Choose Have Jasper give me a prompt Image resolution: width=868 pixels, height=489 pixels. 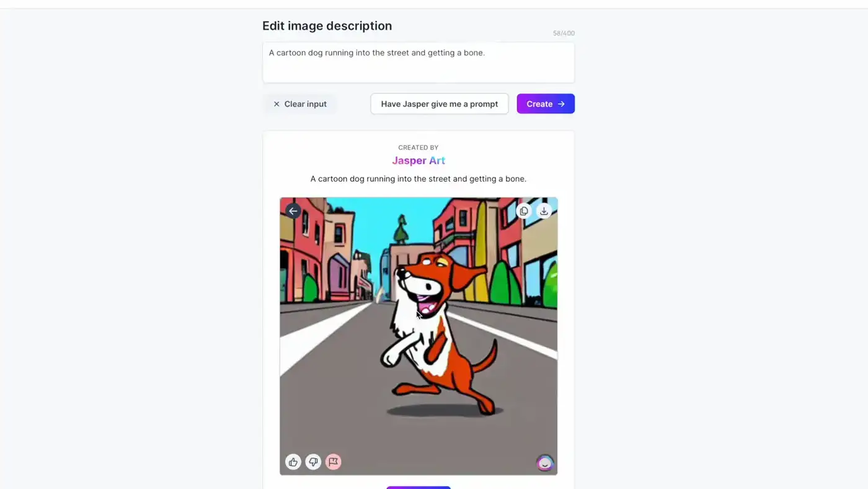[440, 104]
